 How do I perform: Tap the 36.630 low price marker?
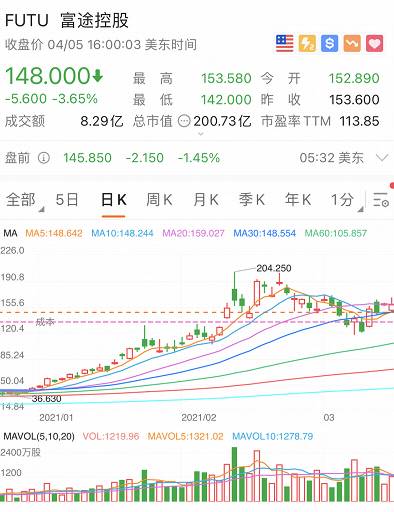[47, 399]
